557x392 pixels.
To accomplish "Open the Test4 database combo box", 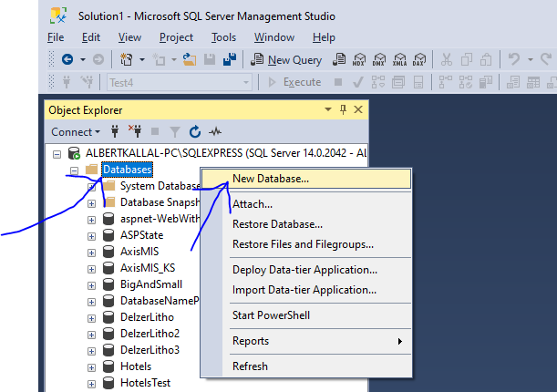I will [x=180, y=82].
